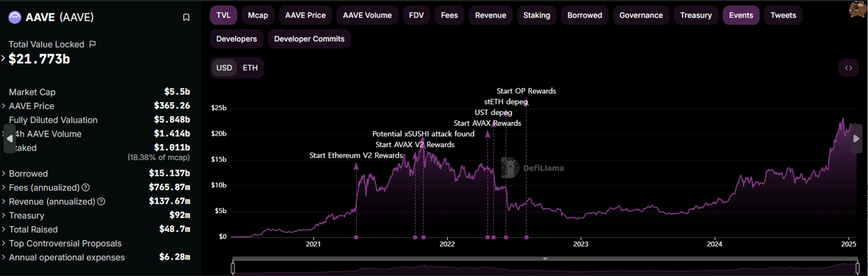The image size is (868, 276).
Task: Click the info icon next to Fees (annualized)
Action: (x=86, y=187)
